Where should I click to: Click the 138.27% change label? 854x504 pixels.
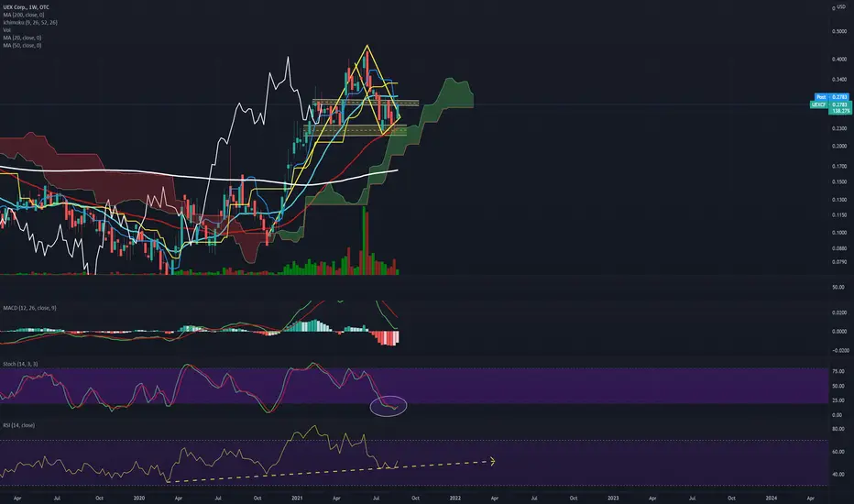pyautogui.click(x=840, y=111)
